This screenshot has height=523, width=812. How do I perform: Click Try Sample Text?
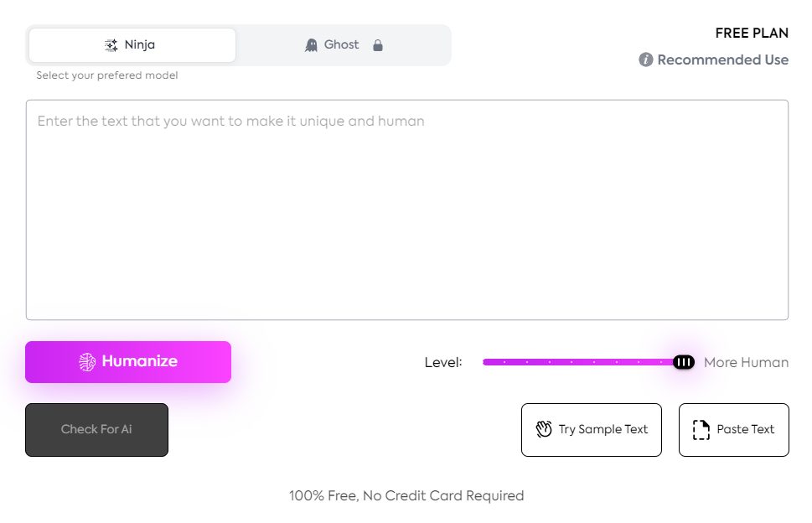click(591, 429)
